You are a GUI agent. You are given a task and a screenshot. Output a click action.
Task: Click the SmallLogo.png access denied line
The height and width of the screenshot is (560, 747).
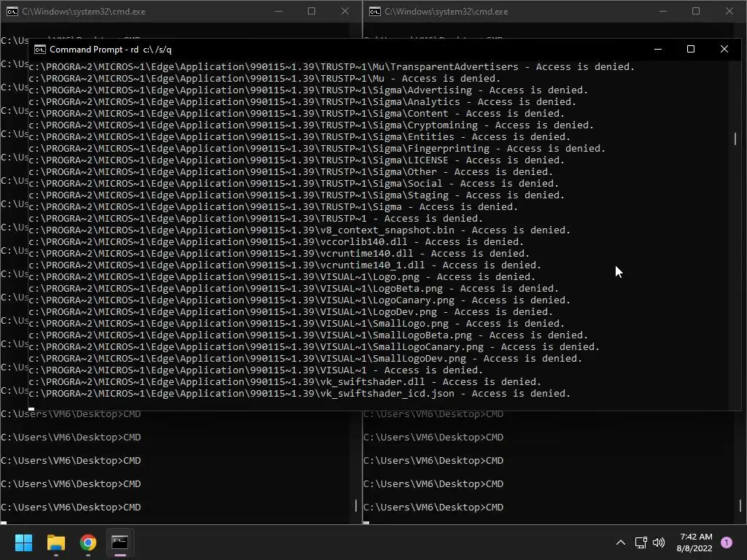[x=296, y=323]
